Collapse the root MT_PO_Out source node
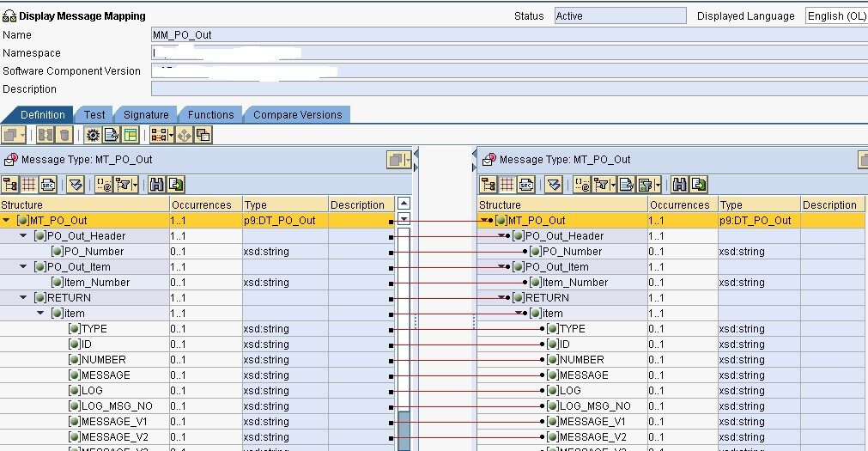 [7, 221]
